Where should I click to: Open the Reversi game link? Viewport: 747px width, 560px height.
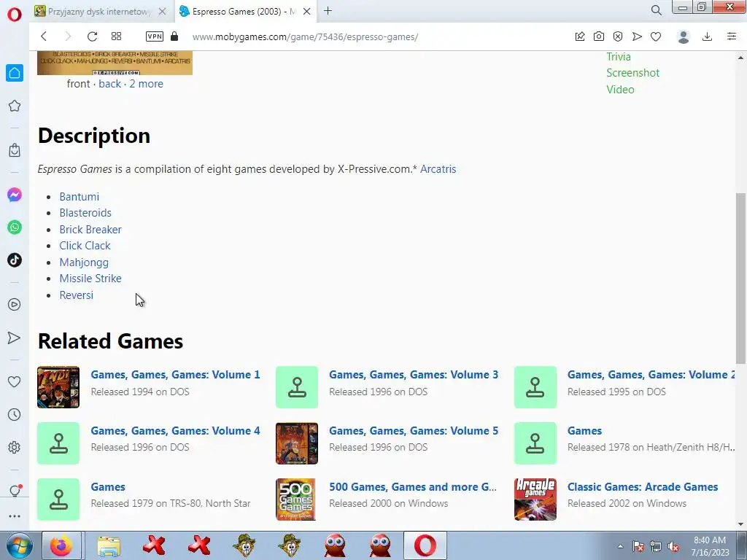76,295
